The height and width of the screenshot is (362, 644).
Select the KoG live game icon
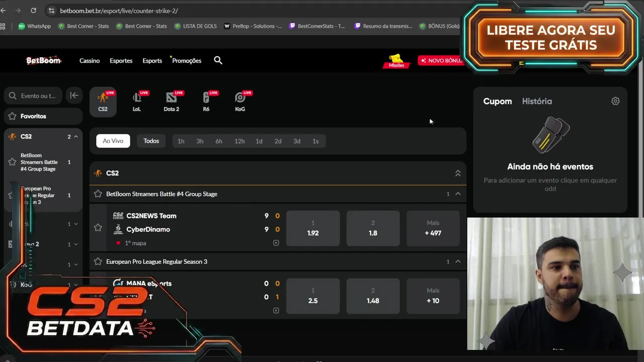240,102
